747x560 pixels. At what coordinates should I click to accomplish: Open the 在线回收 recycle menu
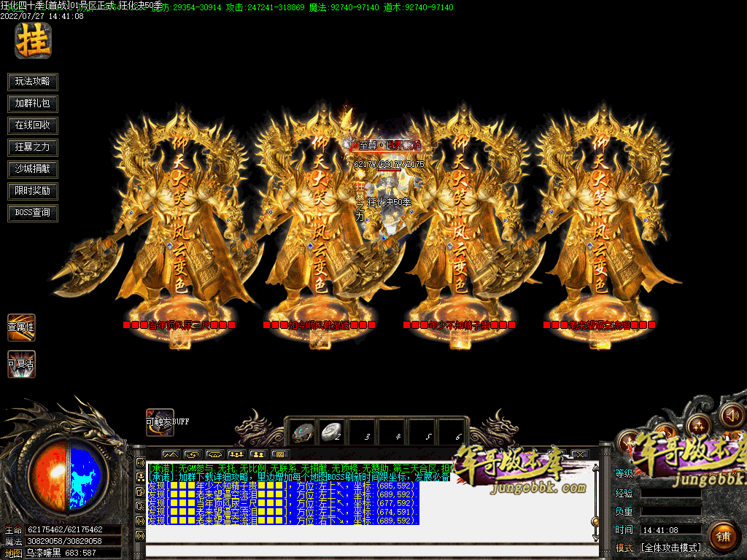(32, 125)
